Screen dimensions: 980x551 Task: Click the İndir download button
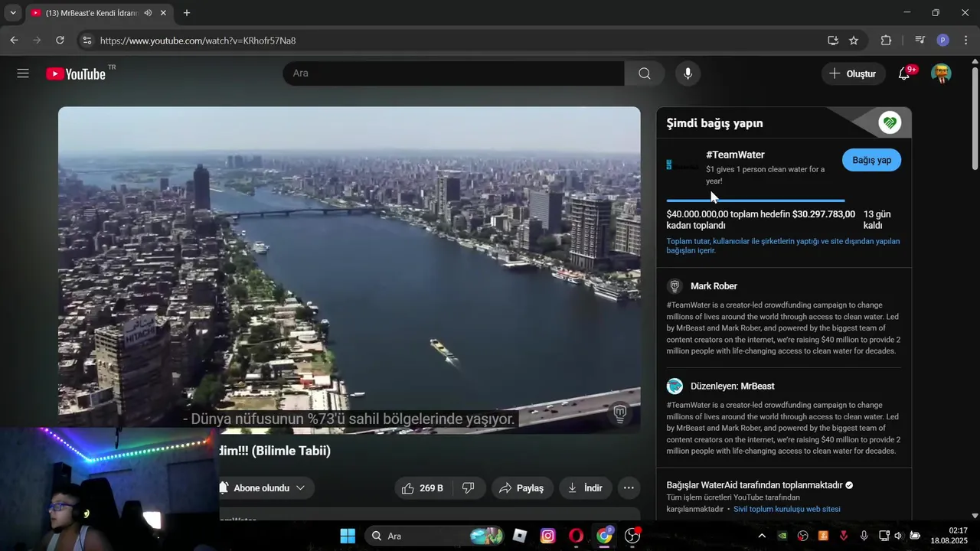[x=585, y=488]
